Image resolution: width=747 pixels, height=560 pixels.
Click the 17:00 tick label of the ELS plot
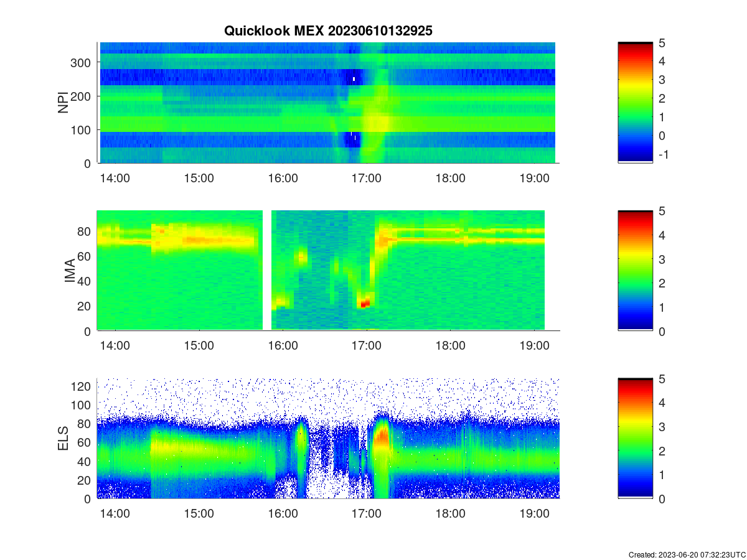click(367, 514)
